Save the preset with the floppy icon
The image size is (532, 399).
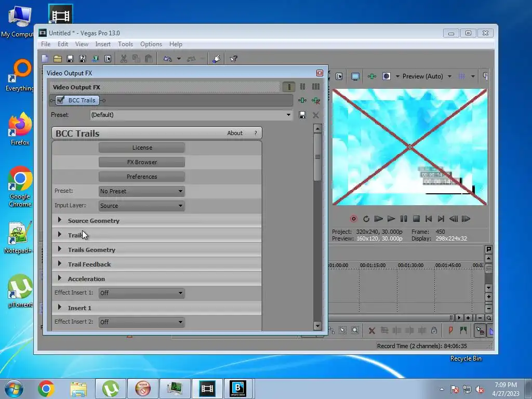(302, 115)
